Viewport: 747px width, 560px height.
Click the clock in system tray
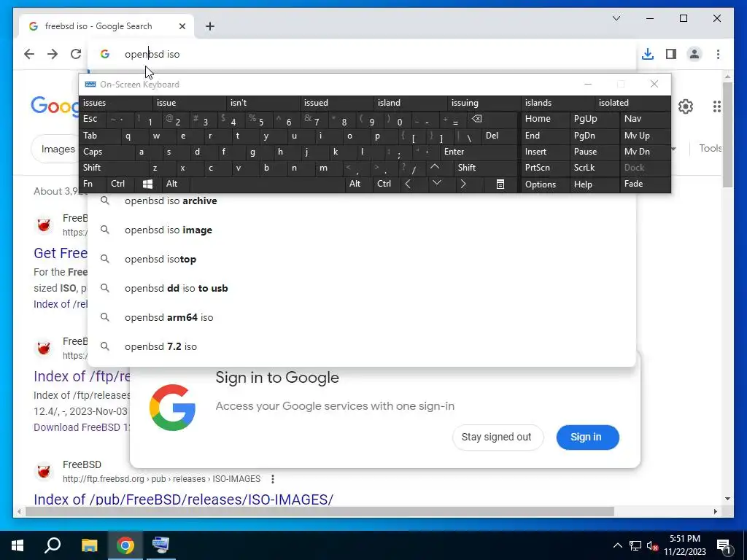[684, 545]
